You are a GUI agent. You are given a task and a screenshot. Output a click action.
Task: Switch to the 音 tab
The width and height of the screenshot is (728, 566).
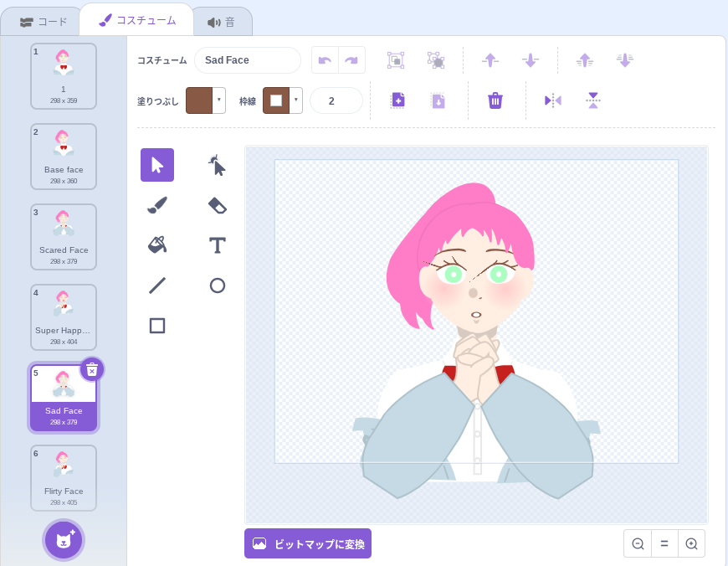pos(222,22)
